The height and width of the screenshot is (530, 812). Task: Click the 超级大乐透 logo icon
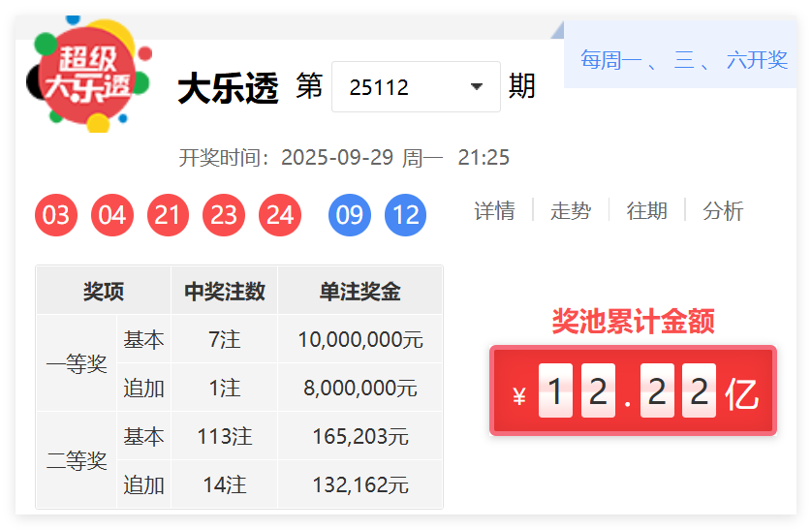(x=88, y=74)
